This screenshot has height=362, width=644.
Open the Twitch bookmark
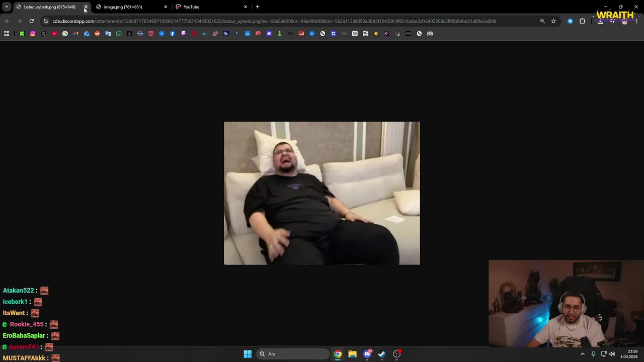click(183, 34)
